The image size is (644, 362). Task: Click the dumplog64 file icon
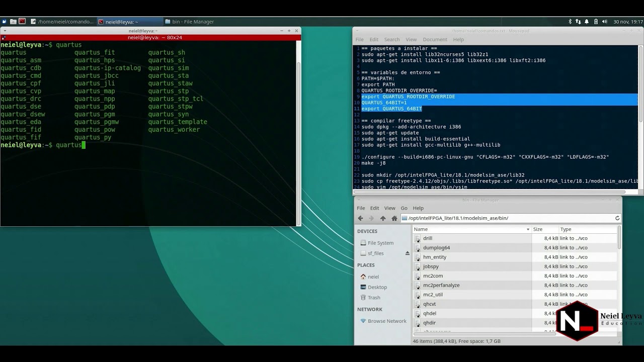(x=417, y=248)
